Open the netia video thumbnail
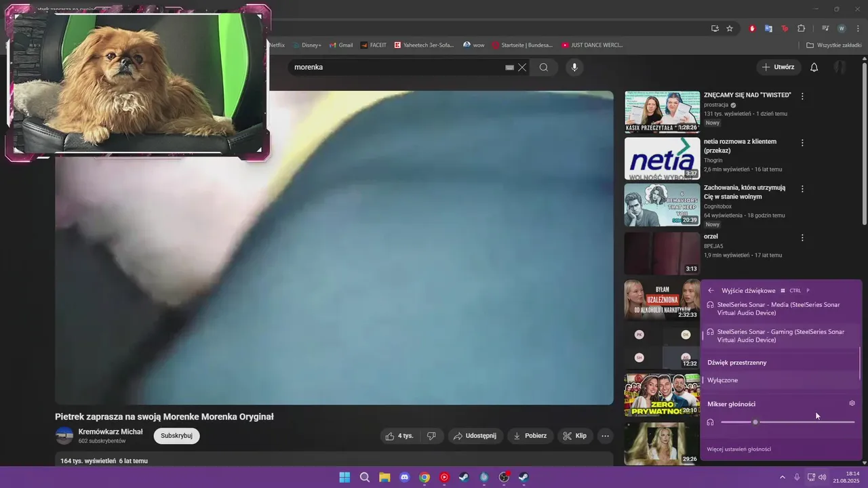The image size is (868, 488). 662,158
